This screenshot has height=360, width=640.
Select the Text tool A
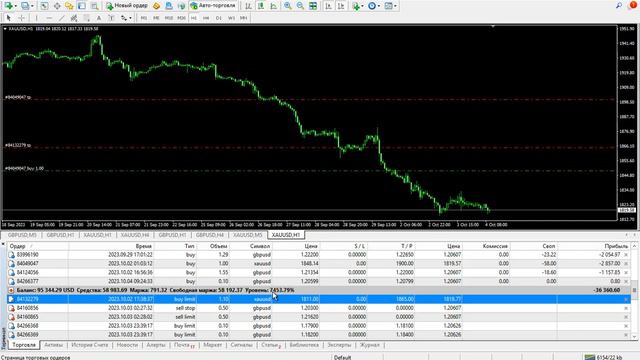[x=99, y=18]
